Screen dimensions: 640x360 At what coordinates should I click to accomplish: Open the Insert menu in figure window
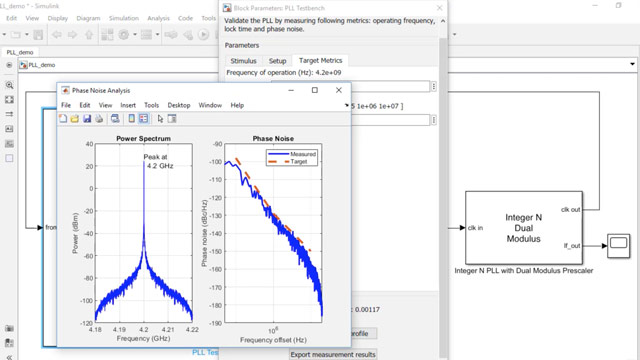(128, 105)
